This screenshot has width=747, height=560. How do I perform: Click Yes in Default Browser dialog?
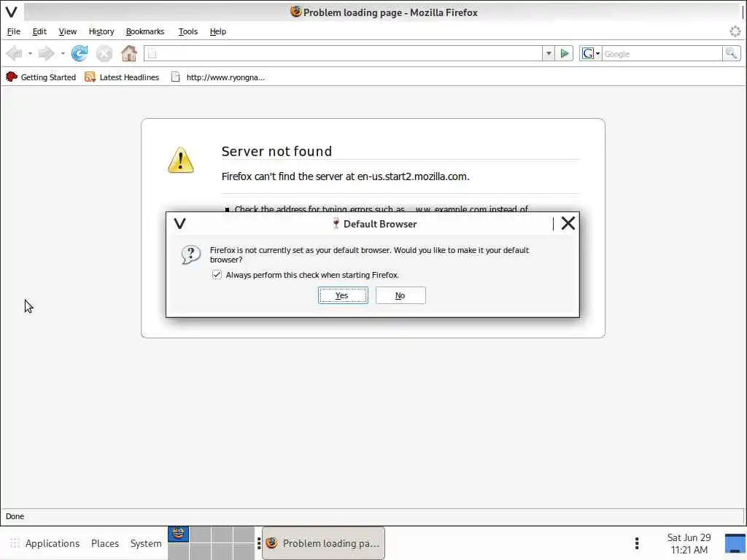343,295
